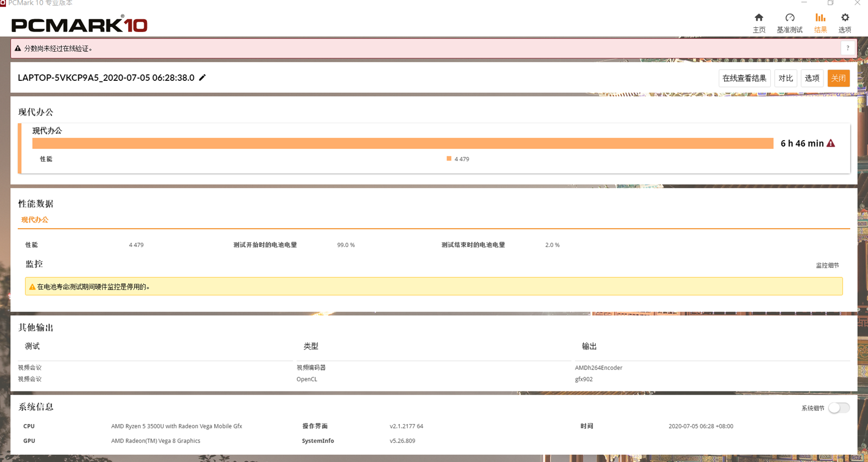Viewport: 868px width, 462px height.
Task: Click the warning icon in validation banner
Action: [18, 48]
